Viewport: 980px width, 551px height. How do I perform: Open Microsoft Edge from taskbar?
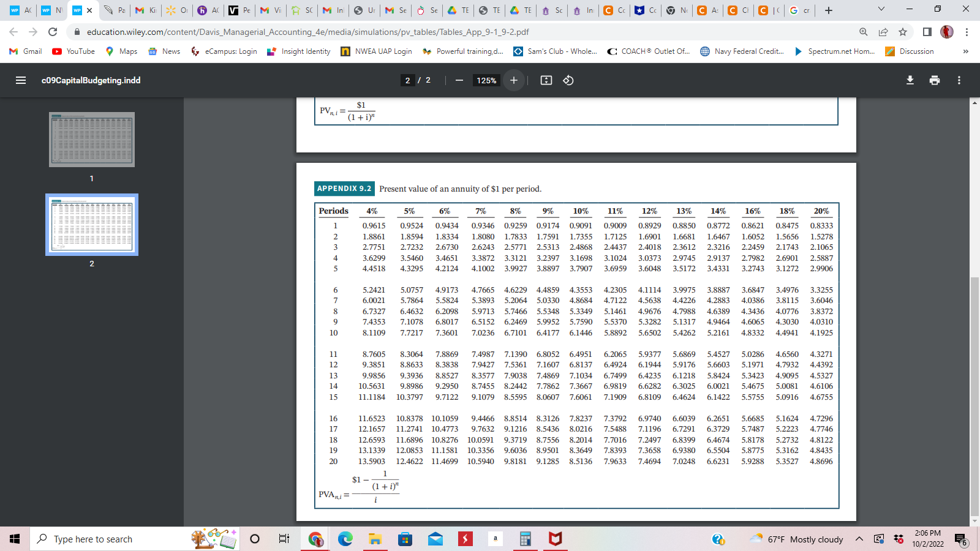[x=345, y=539]
